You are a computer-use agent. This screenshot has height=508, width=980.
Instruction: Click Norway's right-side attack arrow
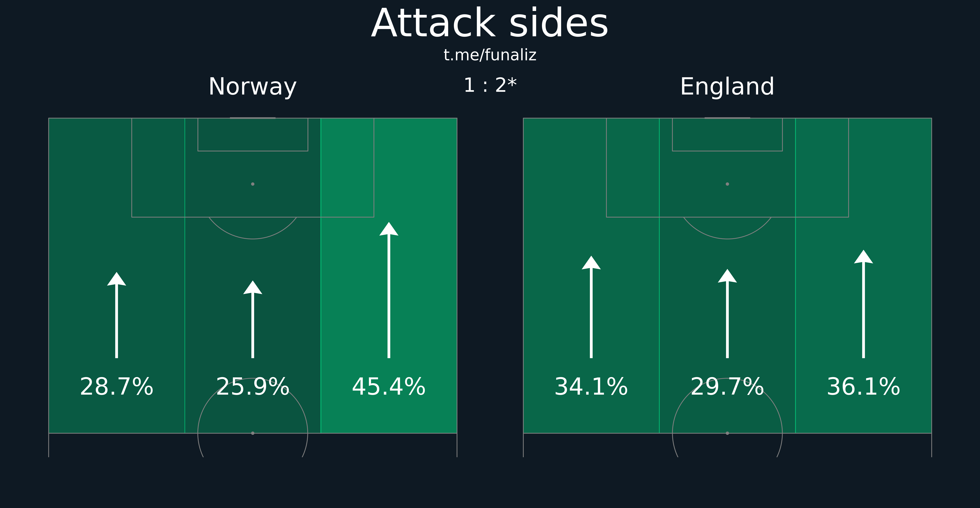tap(389, 290)
